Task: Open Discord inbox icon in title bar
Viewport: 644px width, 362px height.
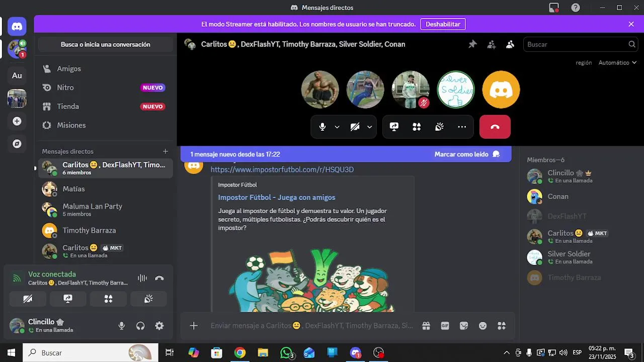Action: click(x=554, y=8)
